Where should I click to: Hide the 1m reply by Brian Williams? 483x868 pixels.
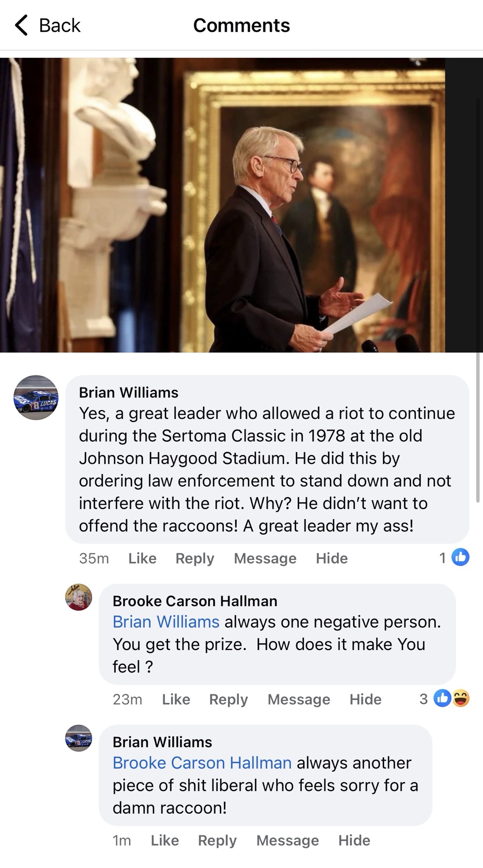tap(354, 840)
